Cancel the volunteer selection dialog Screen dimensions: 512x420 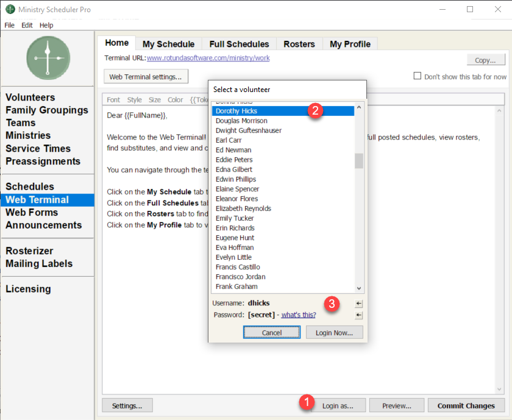[x=272, y=332]
